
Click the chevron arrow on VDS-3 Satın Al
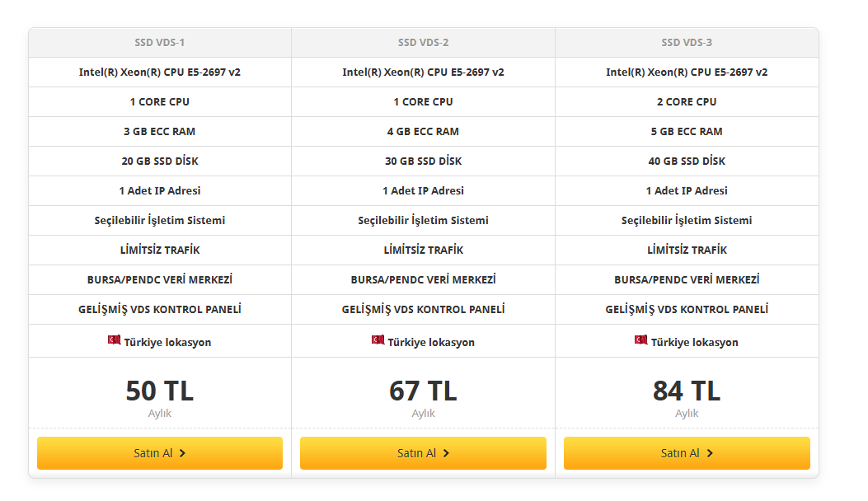pos(710,453)
